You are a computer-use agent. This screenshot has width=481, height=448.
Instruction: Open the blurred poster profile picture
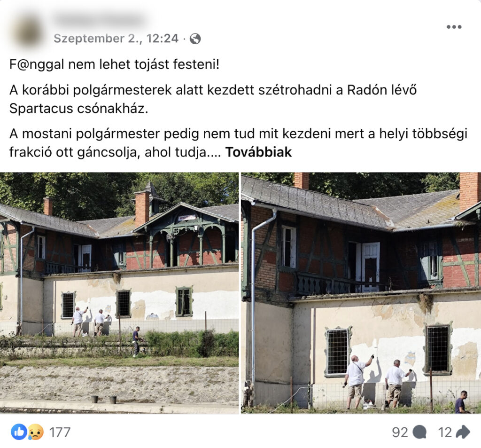point(28,31)
